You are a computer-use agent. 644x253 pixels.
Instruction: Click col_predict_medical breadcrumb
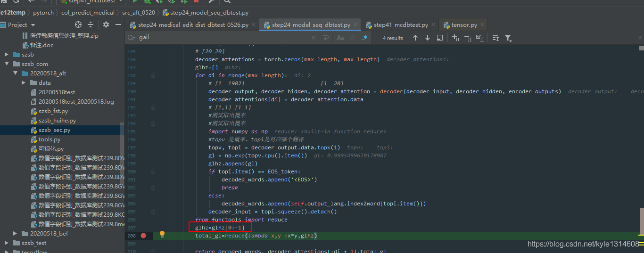[88, 13]
